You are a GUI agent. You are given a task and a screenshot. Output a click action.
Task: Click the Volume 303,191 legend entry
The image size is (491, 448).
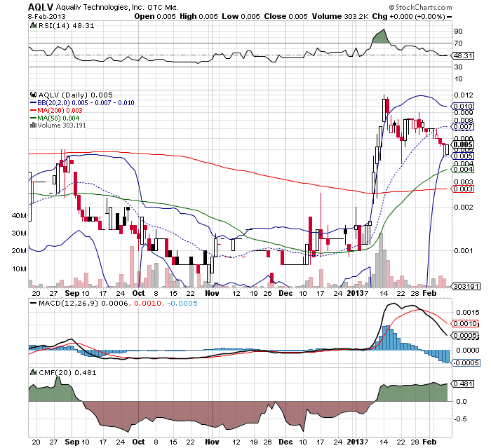tap(62, 125)
